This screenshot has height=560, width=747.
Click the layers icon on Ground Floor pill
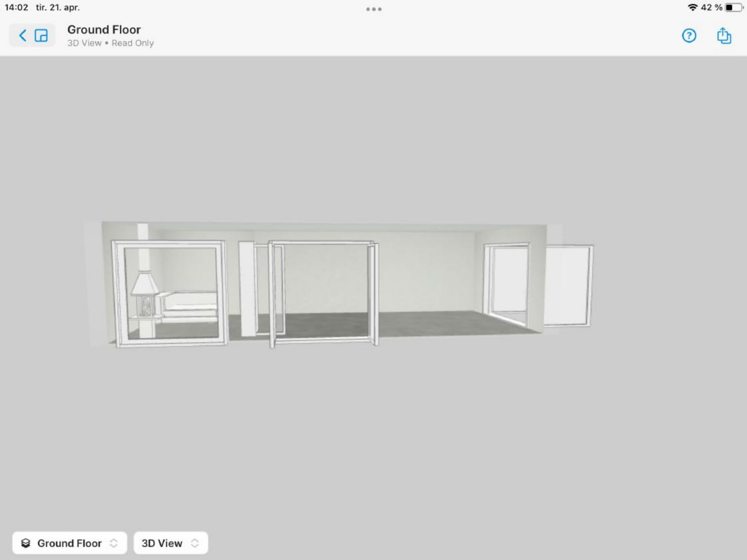pos(26,543)
